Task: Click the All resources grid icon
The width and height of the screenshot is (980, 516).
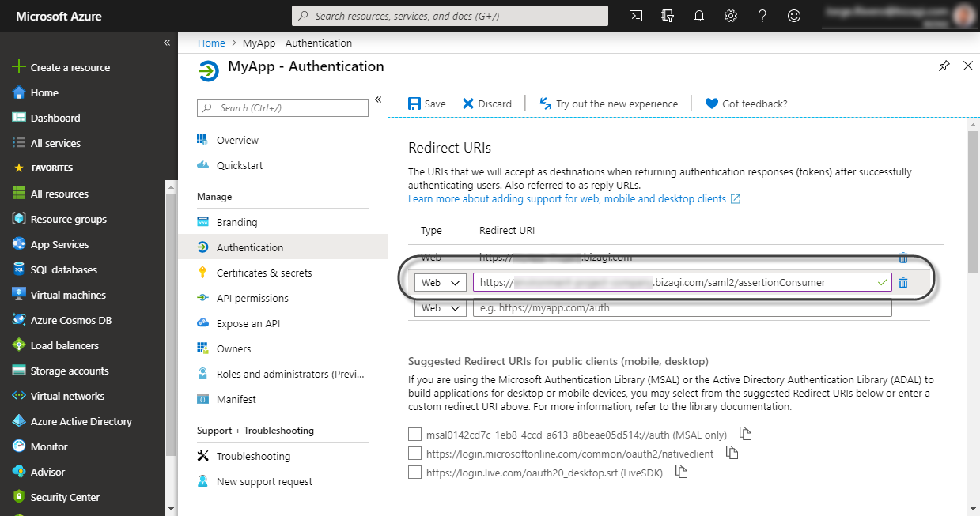Action: click(19, 194)
